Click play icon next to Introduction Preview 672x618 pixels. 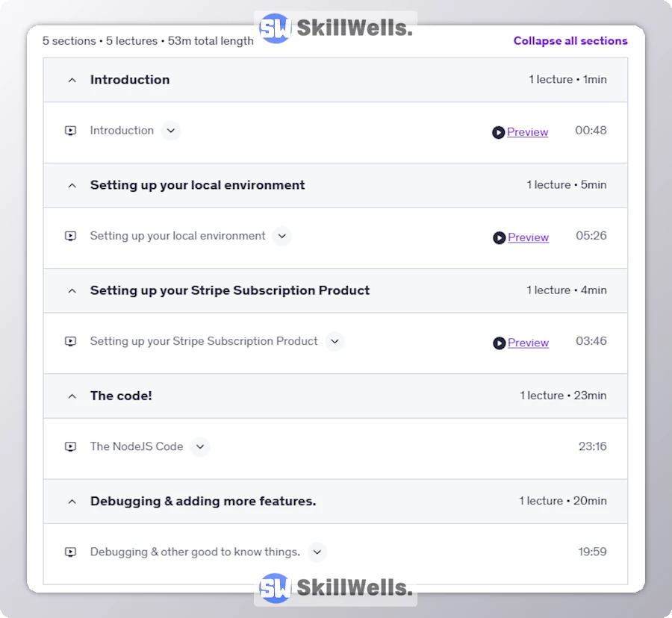pos(498,132)
